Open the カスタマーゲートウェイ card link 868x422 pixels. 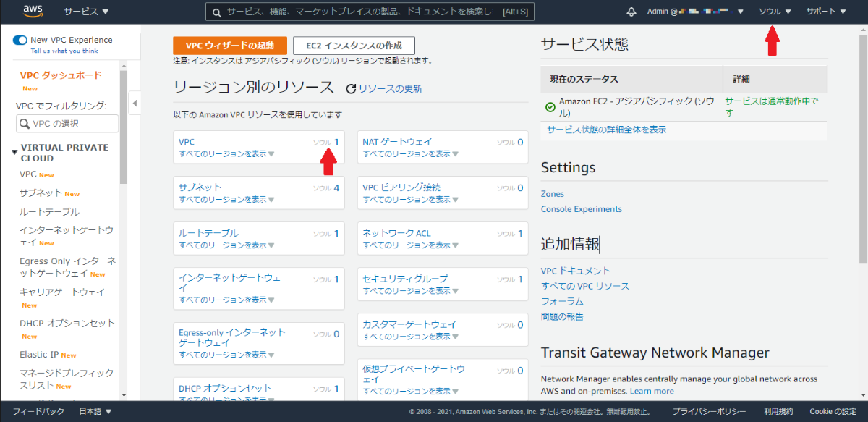409,324
